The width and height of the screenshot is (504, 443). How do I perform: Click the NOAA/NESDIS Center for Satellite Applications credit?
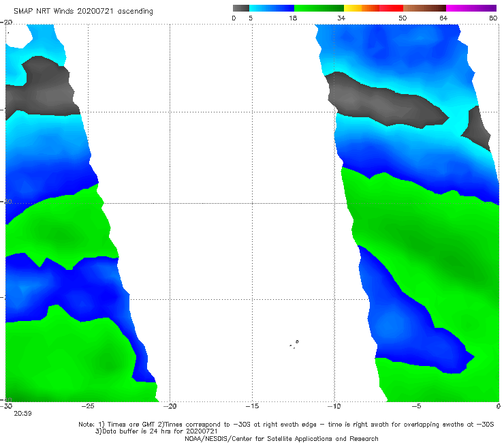(281, 438)
